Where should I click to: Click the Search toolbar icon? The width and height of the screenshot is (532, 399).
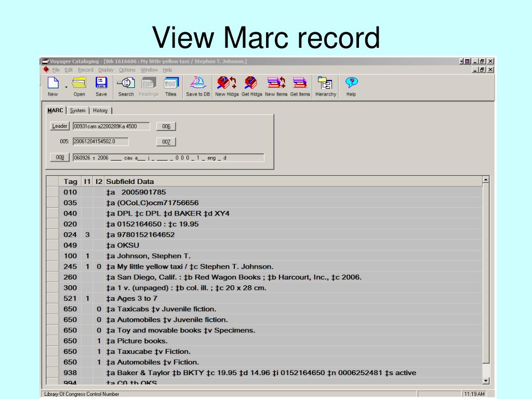tap(126, 83)
